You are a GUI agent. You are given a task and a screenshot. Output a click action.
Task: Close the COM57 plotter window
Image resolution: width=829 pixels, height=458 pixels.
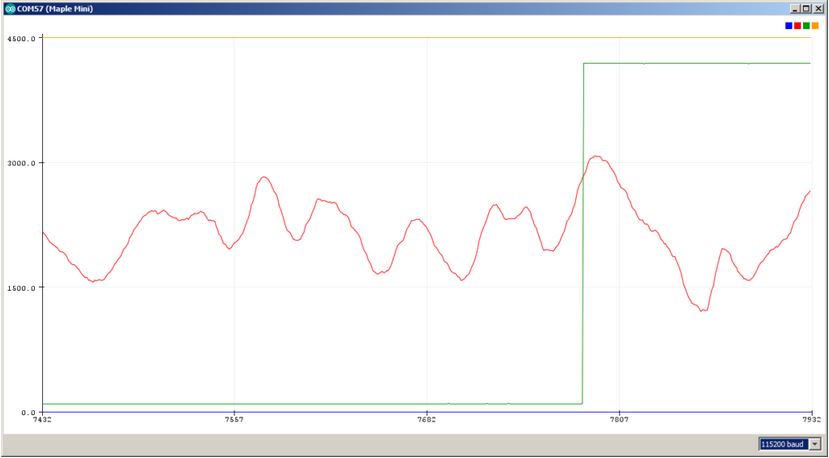pyautogui.click(x=819, y=7)
